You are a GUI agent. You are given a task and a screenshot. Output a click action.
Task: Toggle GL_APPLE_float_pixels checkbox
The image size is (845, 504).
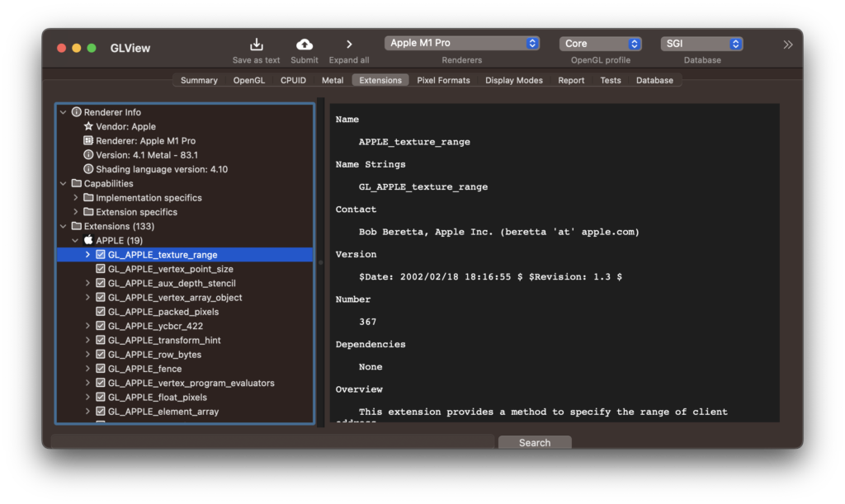[x=100, y=398]
